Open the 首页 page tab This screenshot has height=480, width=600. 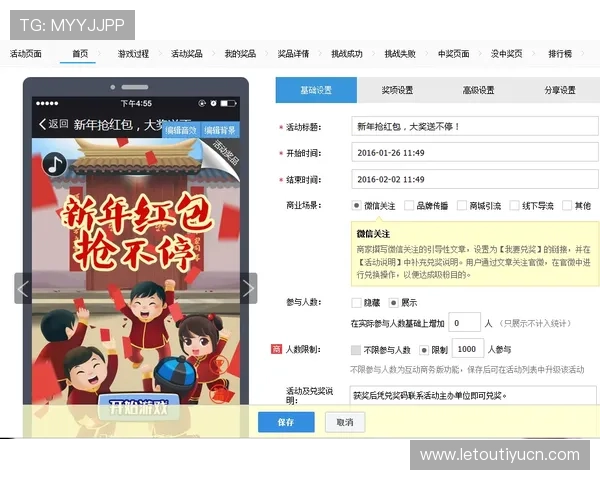80,54
